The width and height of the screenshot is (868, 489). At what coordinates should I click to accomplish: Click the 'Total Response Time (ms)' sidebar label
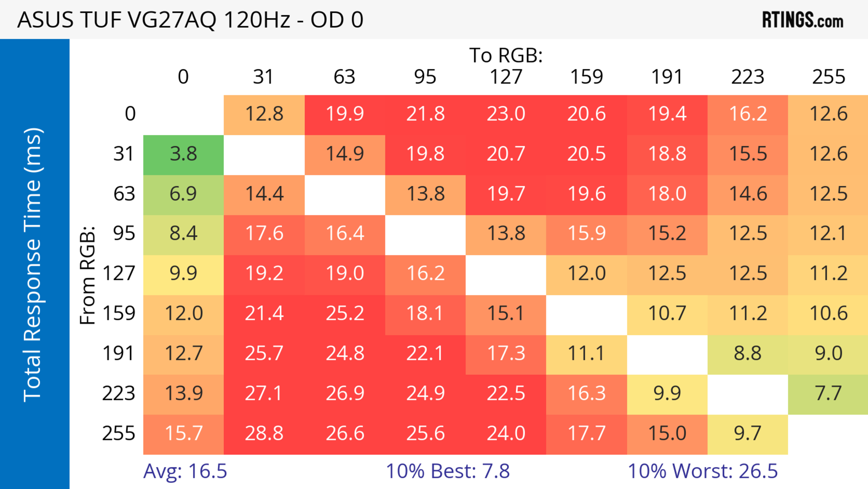33,265
